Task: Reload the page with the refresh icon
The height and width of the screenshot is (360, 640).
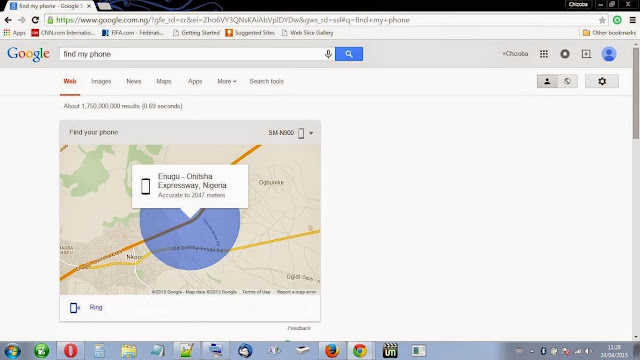Action: coord(36,20)
